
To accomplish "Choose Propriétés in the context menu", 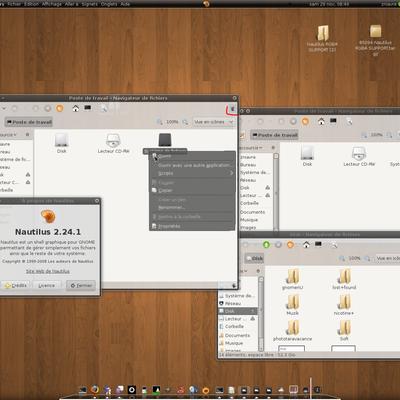I will pos(192,226).
